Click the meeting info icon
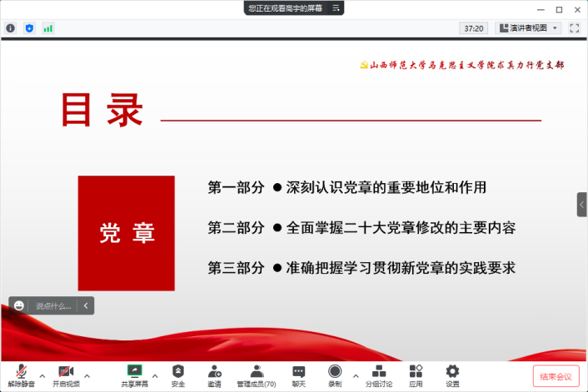 click(x=11, y=28)
